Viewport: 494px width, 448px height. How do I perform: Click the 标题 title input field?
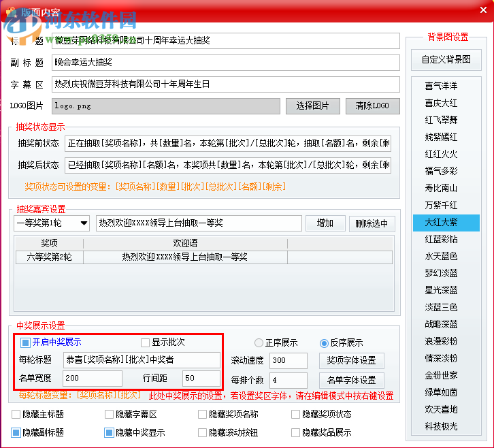pyautogui.click(x=226, y=41)
